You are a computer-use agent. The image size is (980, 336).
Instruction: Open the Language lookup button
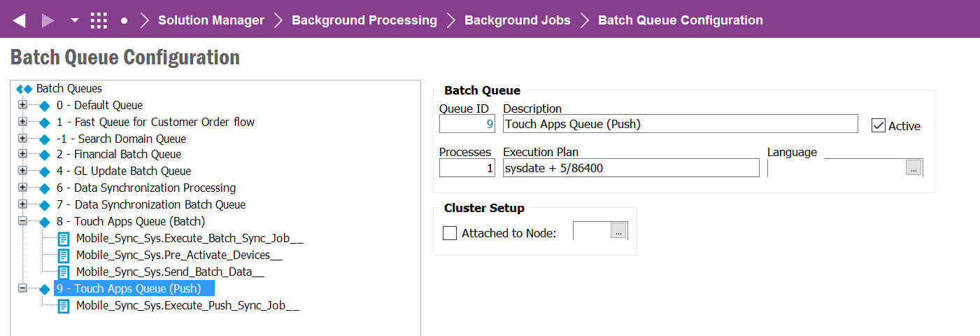pos(914,168)
